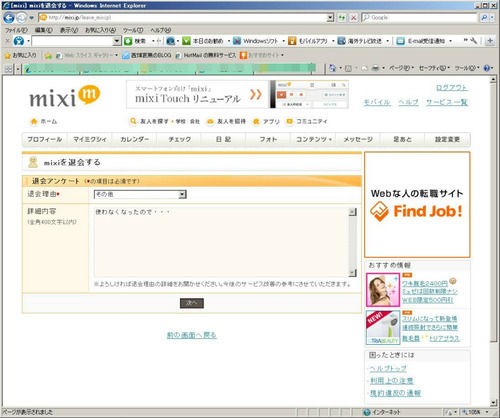Click the Print icon in command bar
Image resolution: width=500 pixels, height=418 pixels.
[375, 68]
